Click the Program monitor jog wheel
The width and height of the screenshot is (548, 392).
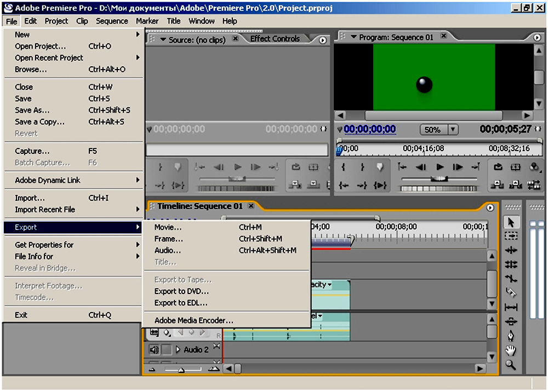pos(438,188)
